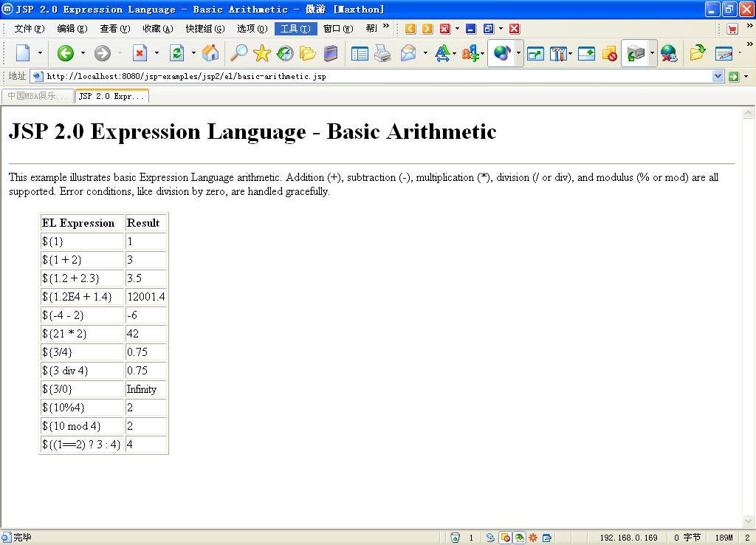Expand the address bar URL dropdown

pos(718,76)
